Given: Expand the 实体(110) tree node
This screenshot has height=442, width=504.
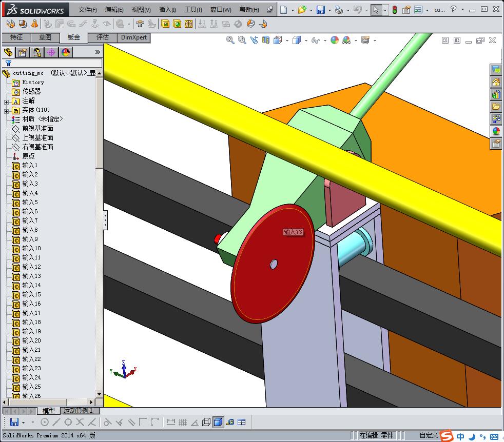Looking at the screenshot, I should point(6,111).
